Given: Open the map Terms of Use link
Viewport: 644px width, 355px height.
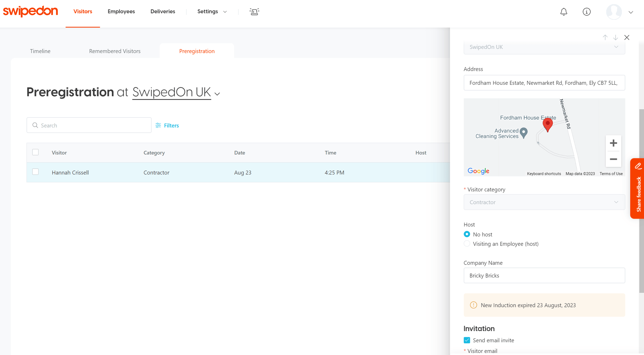Looking at the screenshot, I should click(611, 174).
